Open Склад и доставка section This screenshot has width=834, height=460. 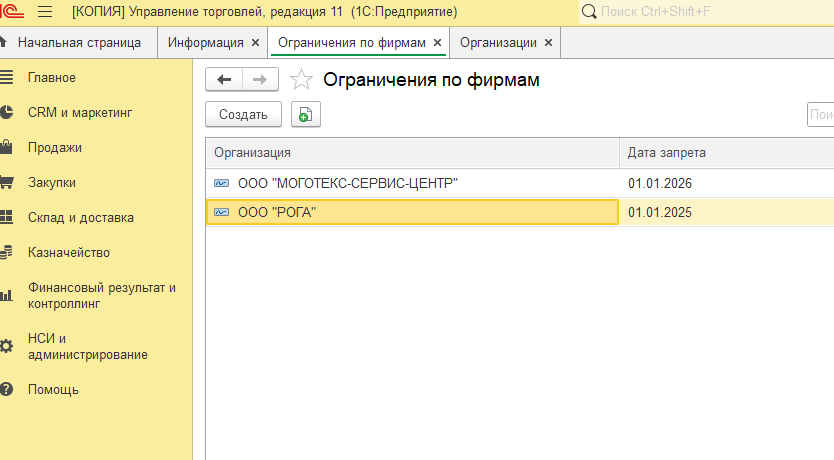[x=81, y=218]
